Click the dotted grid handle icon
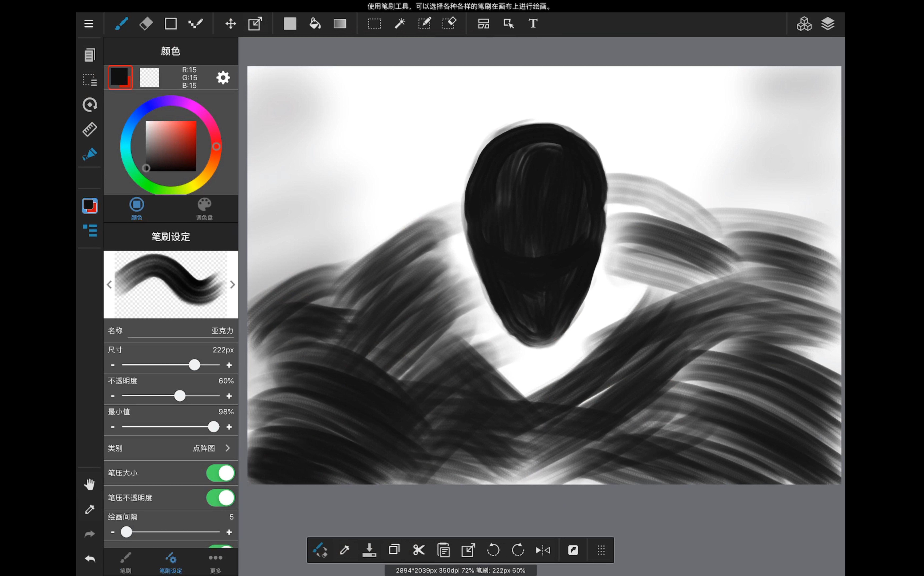Screen dimensions: 924x576 click(601, 550)
